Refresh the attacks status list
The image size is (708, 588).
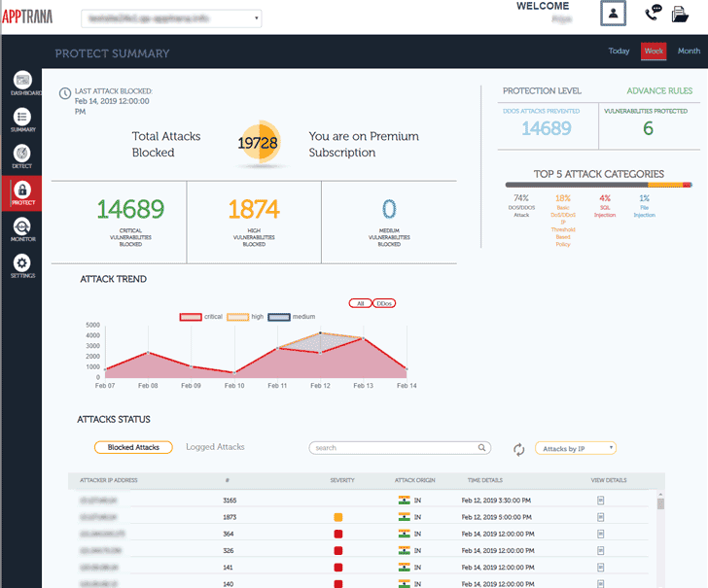click(518, 449)
